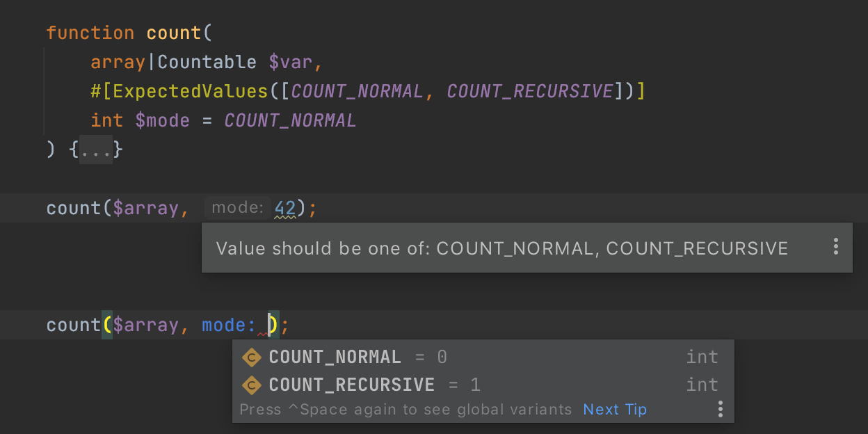Click the COUNT_RECURSIVE constant icon
Viewport: 868px width, 434px height.
[252, 384]
